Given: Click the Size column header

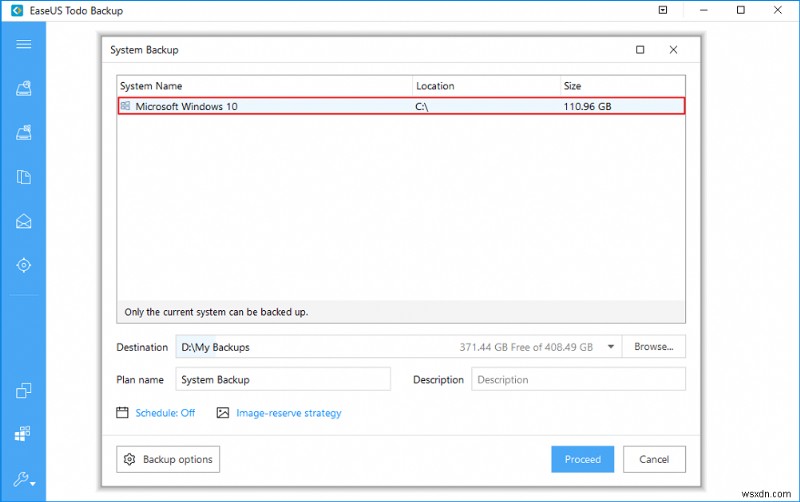Looking at the screenshot, I should [x=622, y=86].
